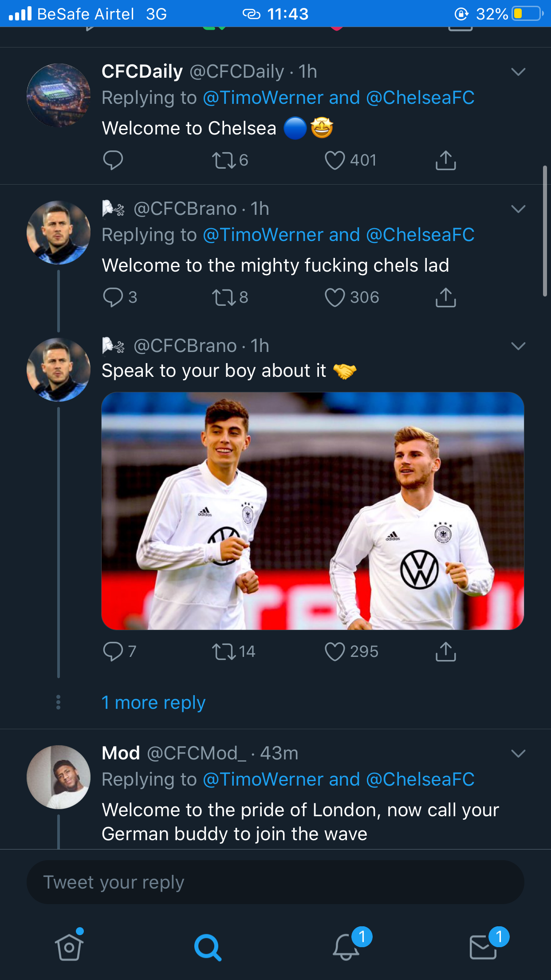551x980 pixels.
Task: Share the 'Speak to your boy' tweet
Action: coord(445,652)
